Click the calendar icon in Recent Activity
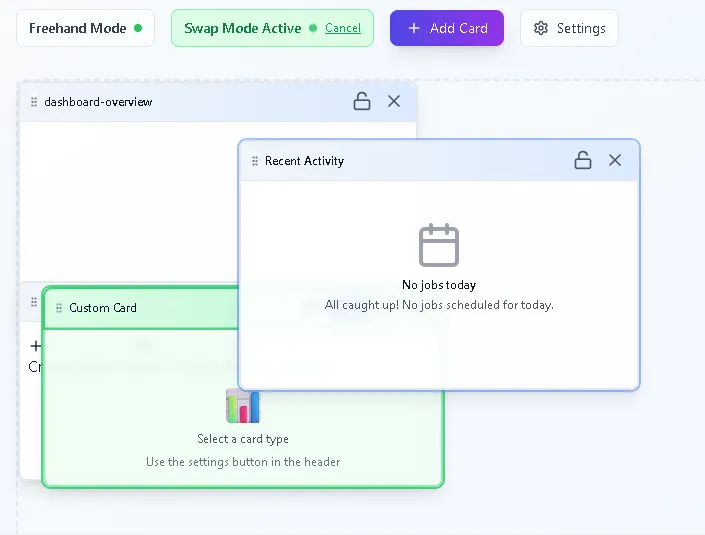The image size is (705, 535). tap(438, 245)
